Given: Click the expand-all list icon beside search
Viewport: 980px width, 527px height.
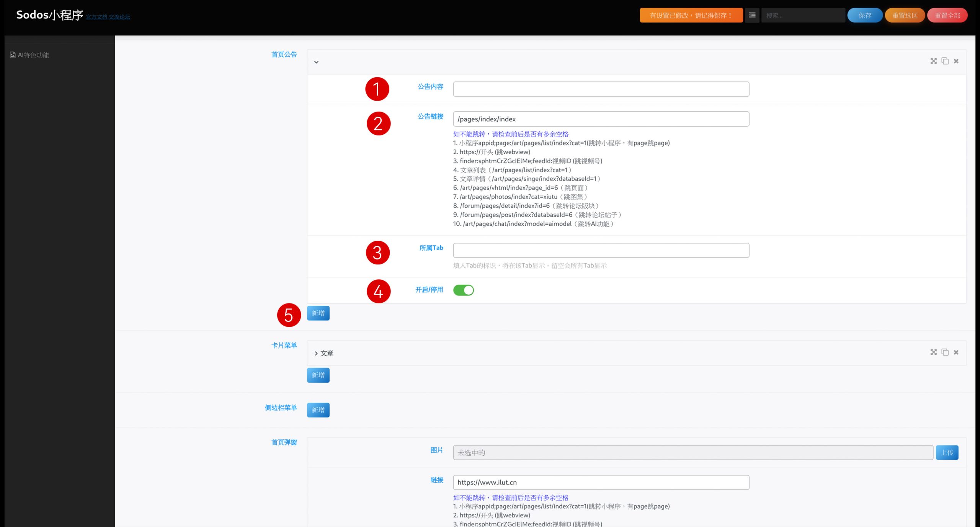Looking at the screenshot, I should 752,15.
